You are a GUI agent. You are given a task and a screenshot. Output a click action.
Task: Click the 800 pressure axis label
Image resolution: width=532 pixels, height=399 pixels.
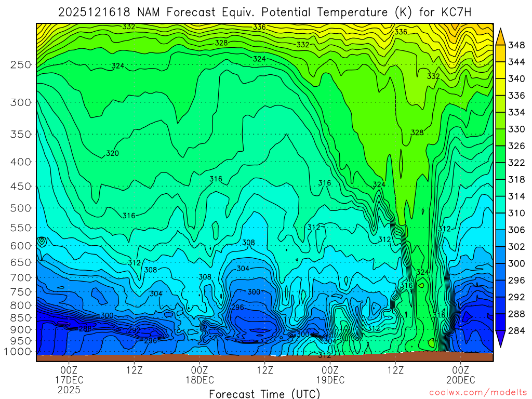click(21, 305)
